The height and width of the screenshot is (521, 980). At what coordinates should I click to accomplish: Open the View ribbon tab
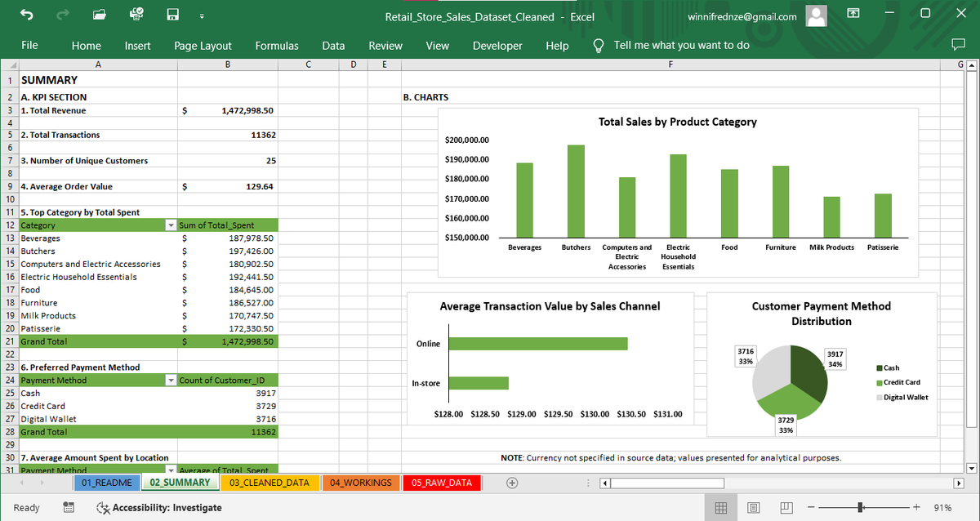pyautogui.click(x=437, y=46)
